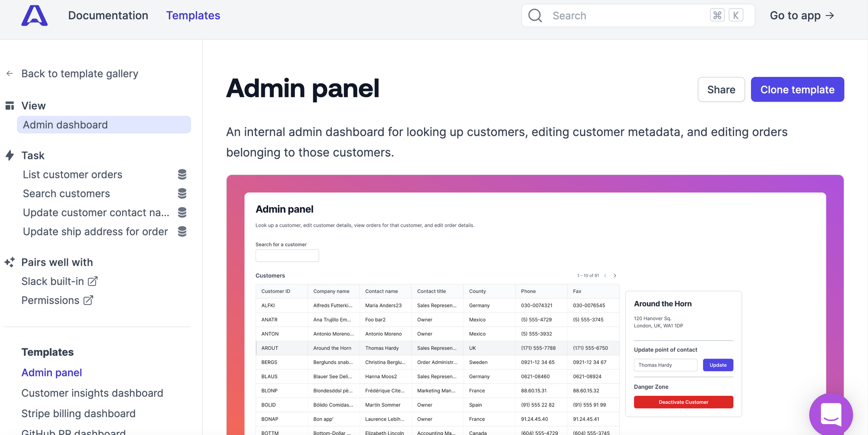This screenshot has height=435, width=868.
Task: Click the back arrow to template gallery
Action: coord(10,74)
